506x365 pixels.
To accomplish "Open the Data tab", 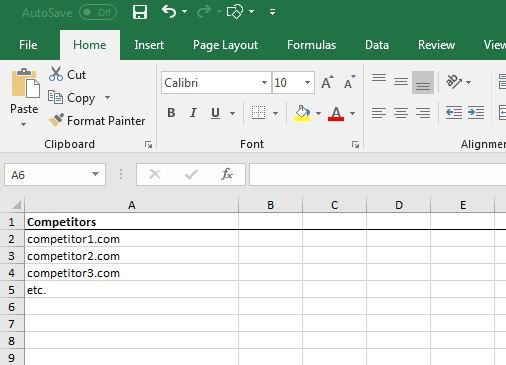I will pos(377,45).
